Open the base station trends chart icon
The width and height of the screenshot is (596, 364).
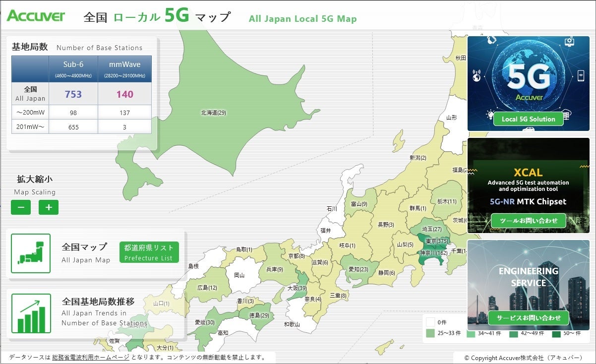pyautogui.click(x=31, y=313)
